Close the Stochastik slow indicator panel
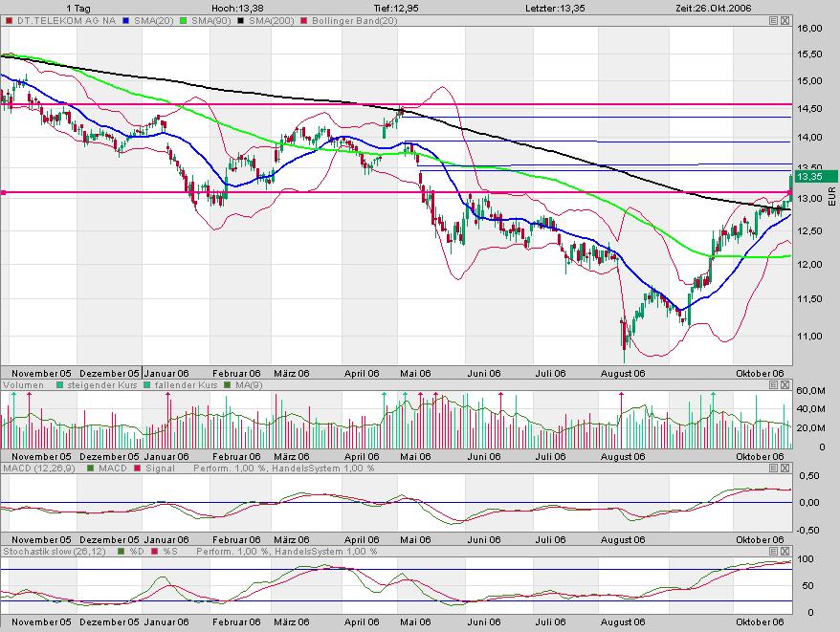The width and height of the screenshot is (840, 632). 785,552
